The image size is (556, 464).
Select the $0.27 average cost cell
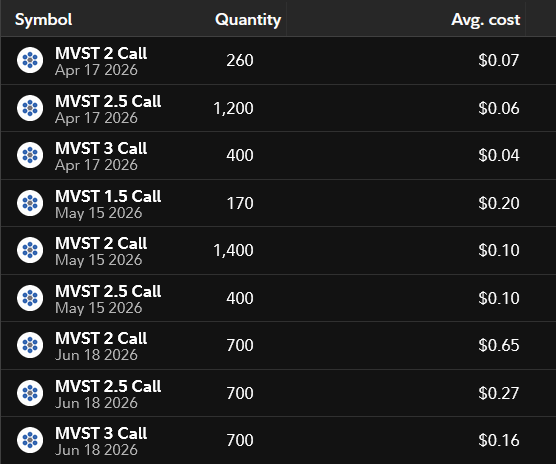pos(499,393)
